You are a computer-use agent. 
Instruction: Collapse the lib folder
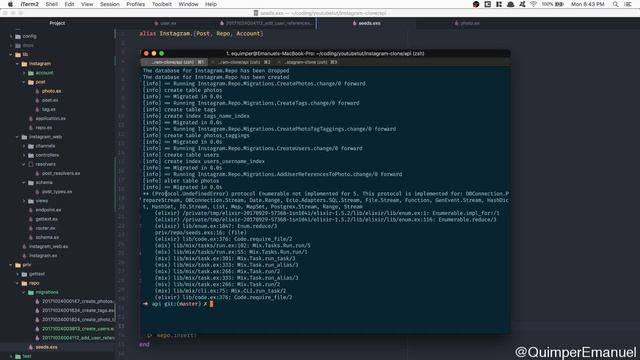coord(11,55)
